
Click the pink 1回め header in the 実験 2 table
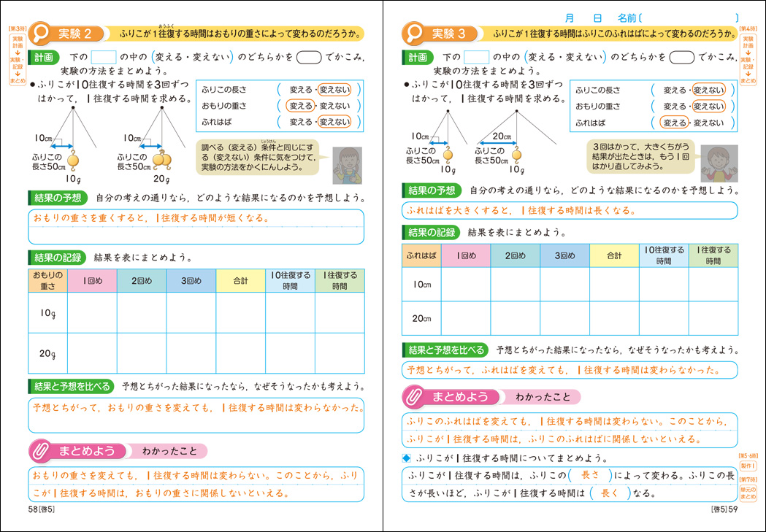92,281
